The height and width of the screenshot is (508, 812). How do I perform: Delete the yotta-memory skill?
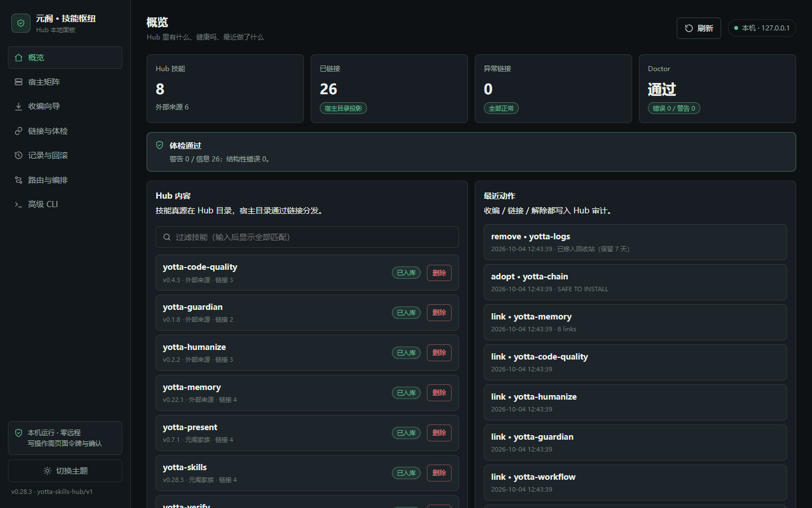click(439, 393)
